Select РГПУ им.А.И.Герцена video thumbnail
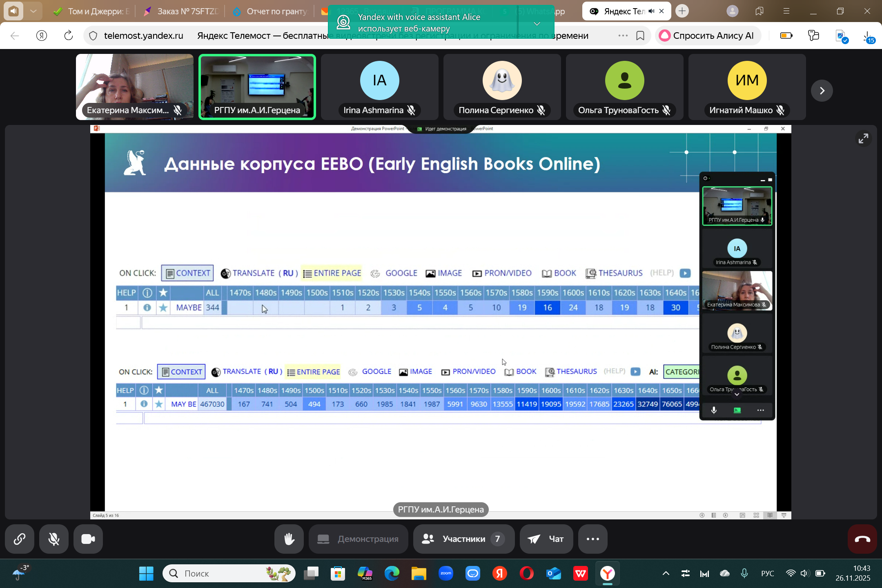This screenshot has width=882, height=588. (257, 87)
